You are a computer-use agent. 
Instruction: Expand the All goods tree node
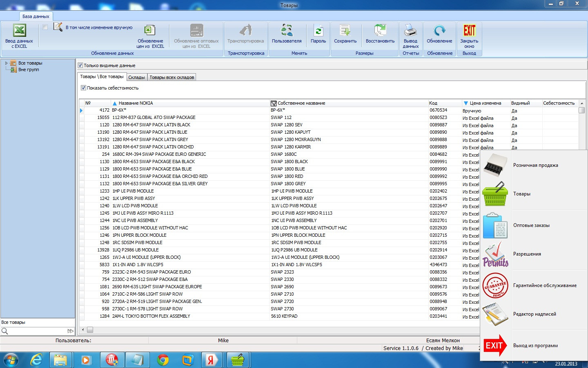[x=6, y=63]
